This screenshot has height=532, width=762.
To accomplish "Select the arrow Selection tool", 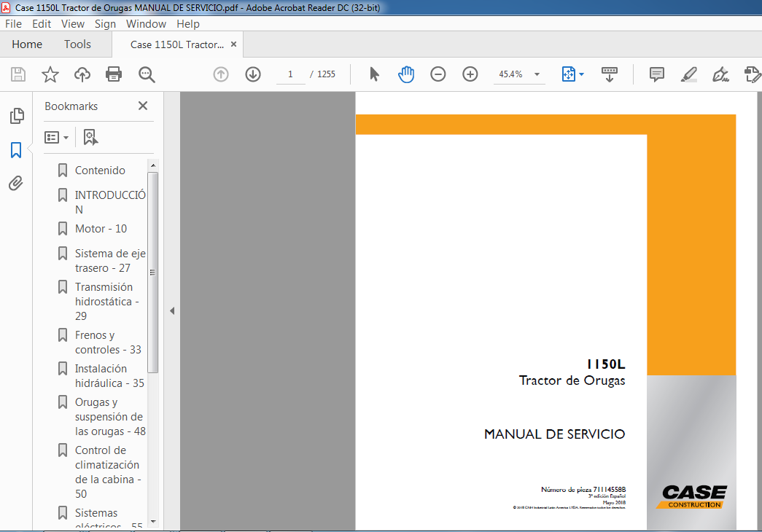I will tap(374, 74).
